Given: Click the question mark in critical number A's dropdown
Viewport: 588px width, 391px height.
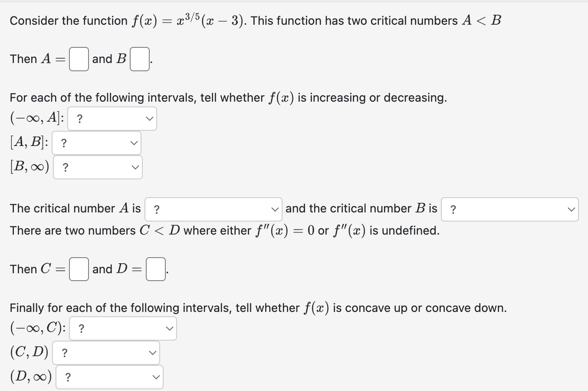Looking at the screenshot, I should point(157,209).
